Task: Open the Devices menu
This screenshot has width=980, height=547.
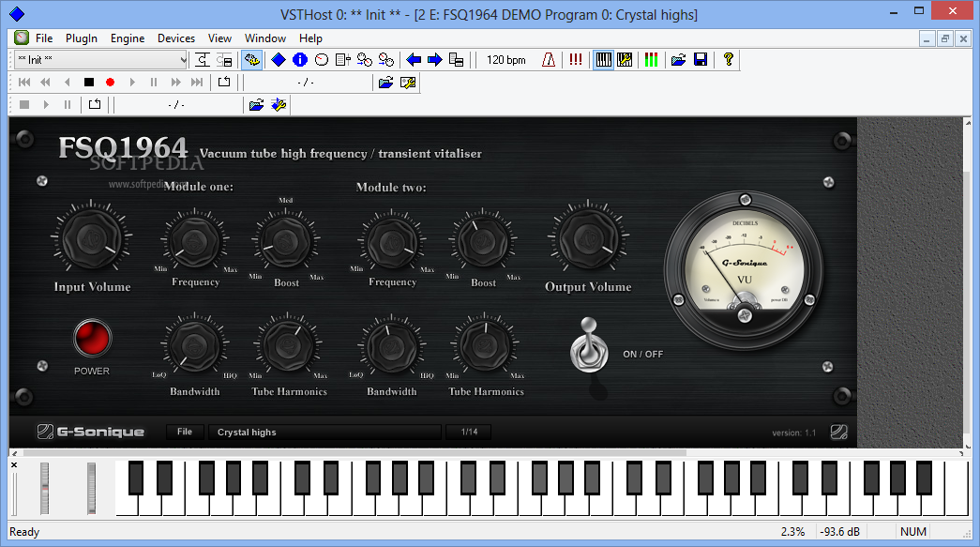Action: (x=176, y=38)
